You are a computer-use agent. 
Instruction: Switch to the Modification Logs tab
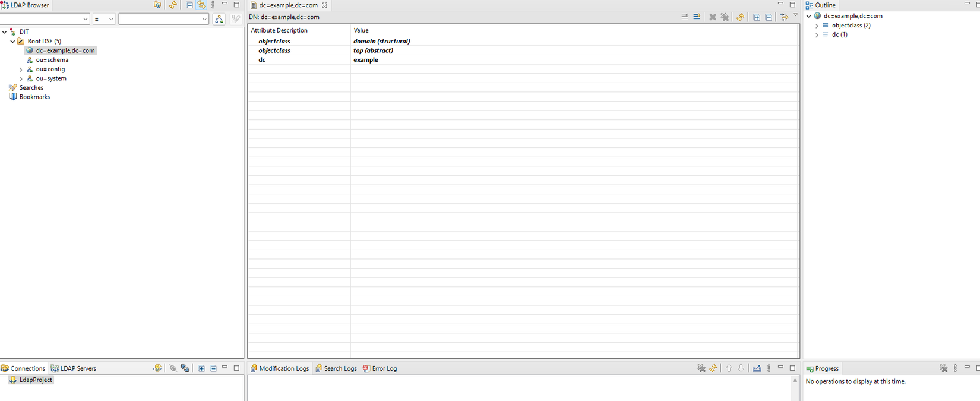[280, 368]
